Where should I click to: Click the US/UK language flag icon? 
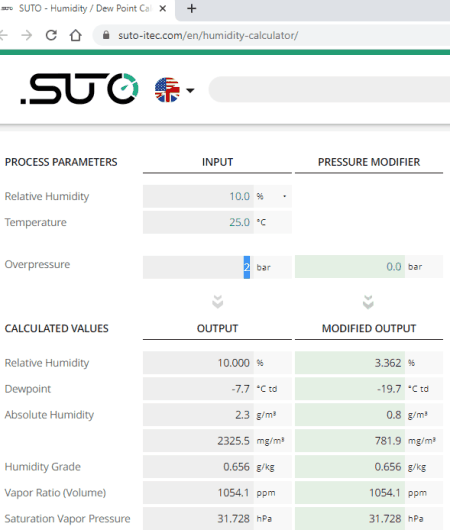pos(167,90)
